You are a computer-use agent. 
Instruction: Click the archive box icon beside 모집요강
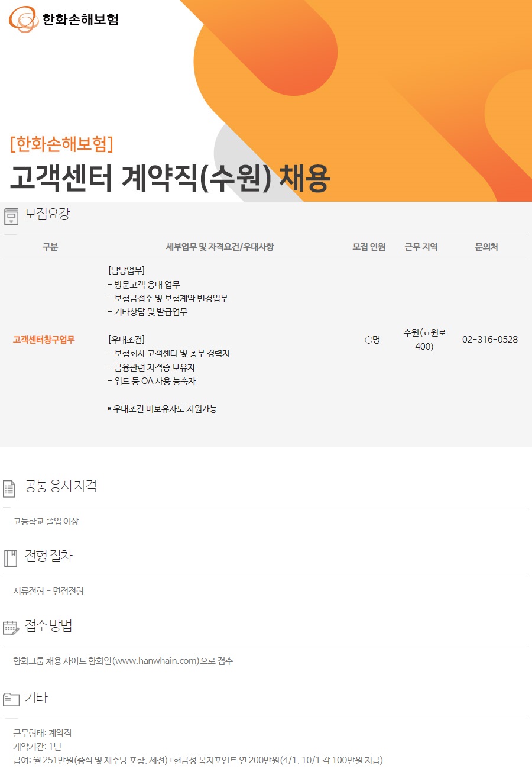11,217
